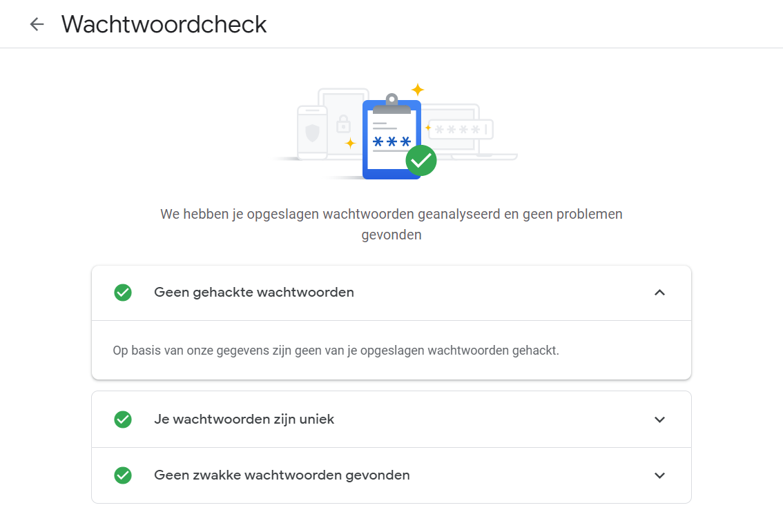Go back using the arrow beside Wachtwoordcheck
The height and width of the screenshot is (532, 783).
[37, 24]
